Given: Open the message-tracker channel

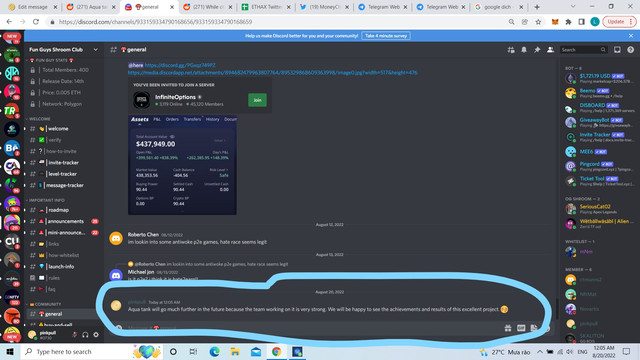Looking at the screenshot, I should [x=63, y=185].
